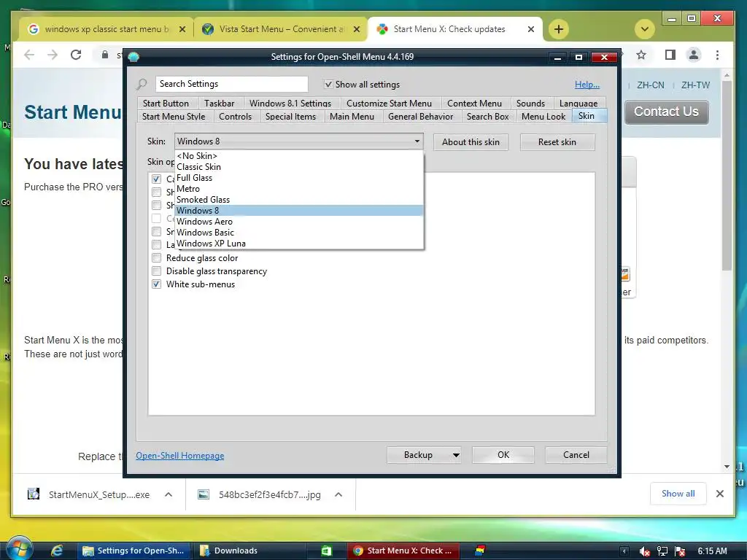
Task: Click the action center flag tray icon
Action: coord(680,551)
